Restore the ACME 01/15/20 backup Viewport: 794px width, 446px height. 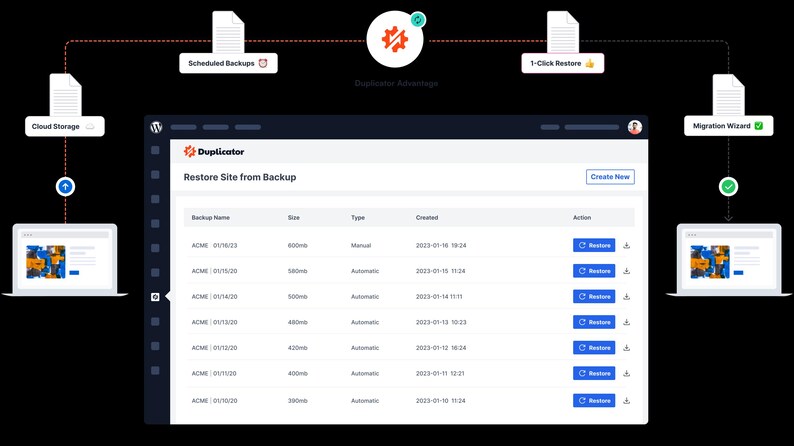[x=594, y=271]
